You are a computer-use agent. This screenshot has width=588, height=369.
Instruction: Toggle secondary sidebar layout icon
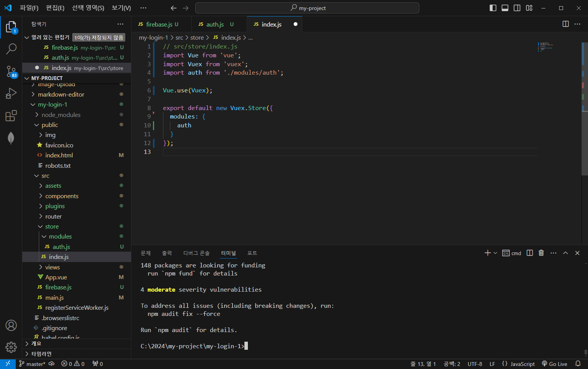[517, 8]
